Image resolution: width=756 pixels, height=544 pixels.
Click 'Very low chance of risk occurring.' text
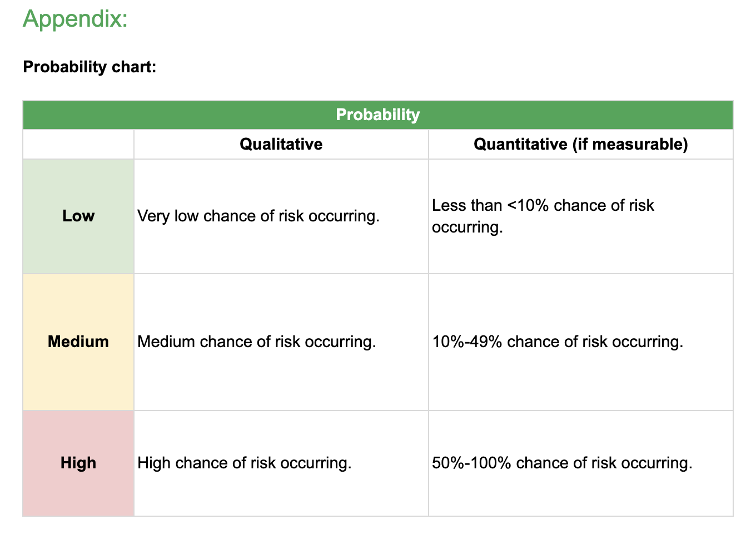coord(258,216)
